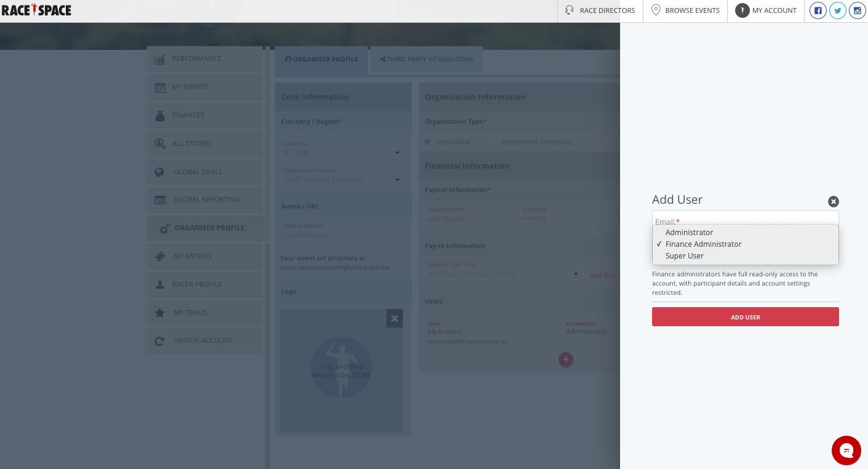Open Browse Events in the top bar
This screenshot has height=469, width=868.
click(685, 10)
